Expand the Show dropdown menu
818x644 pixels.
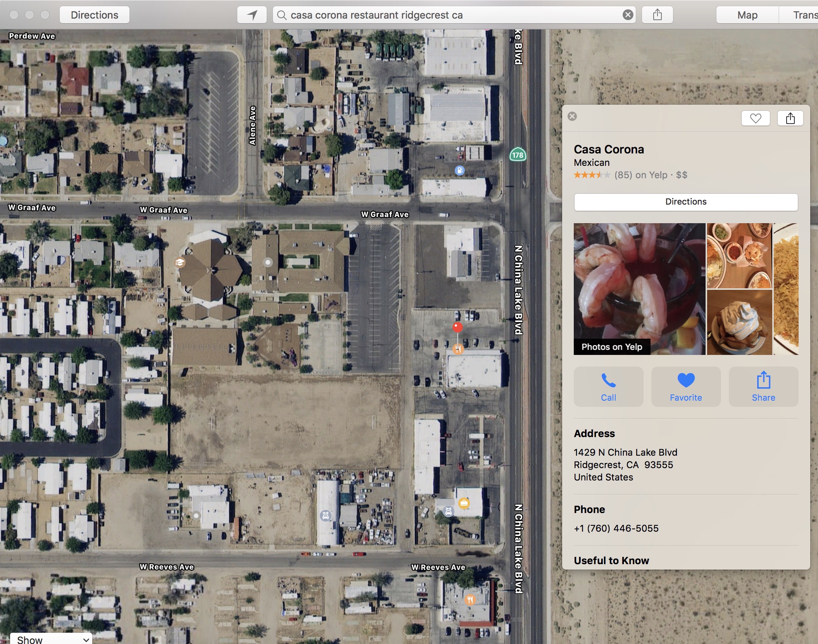point(51,639)
